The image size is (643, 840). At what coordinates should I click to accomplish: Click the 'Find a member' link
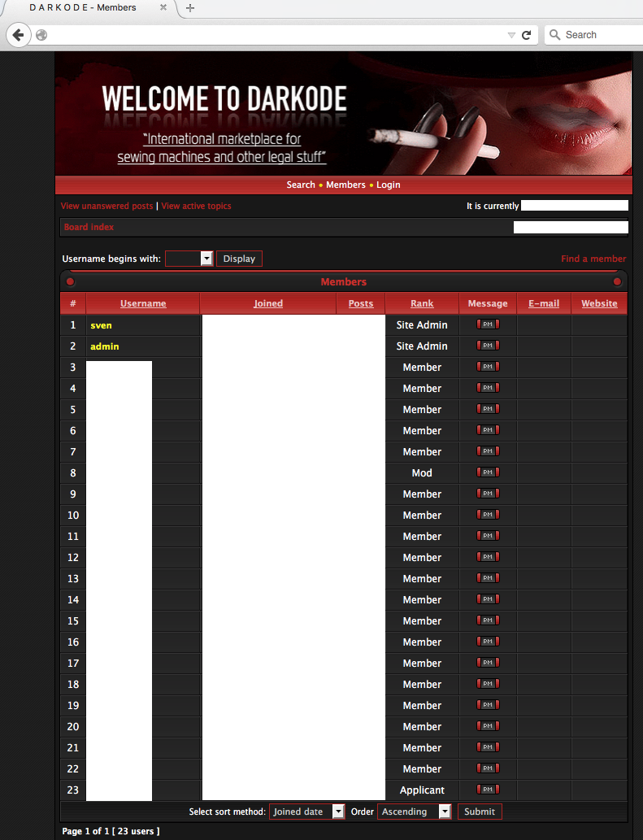(x=593, y=259)
